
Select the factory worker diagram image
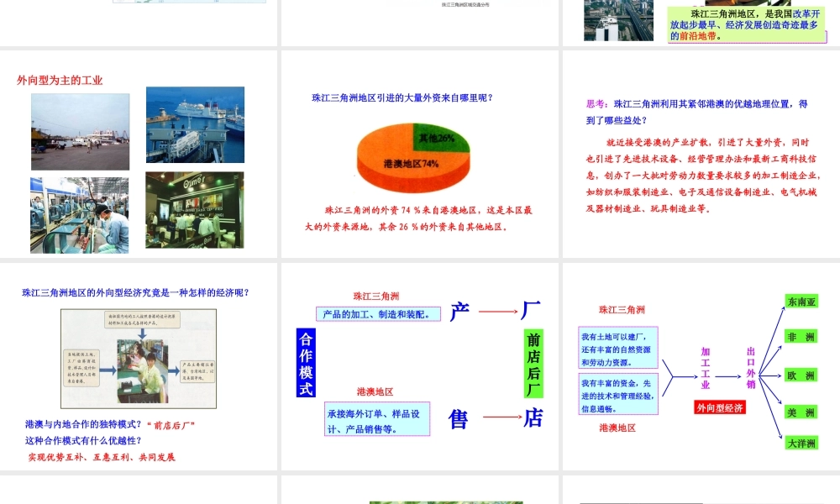coord(139,359)
